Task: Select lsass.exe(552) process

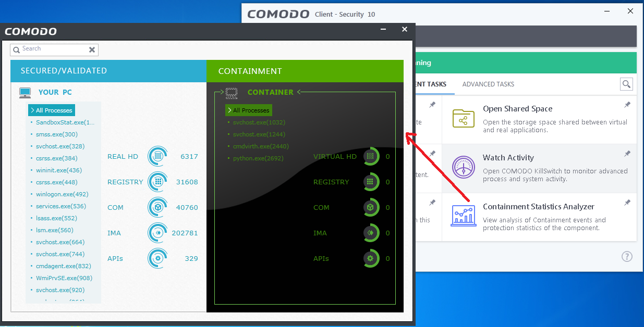Action: pos(56,218)
